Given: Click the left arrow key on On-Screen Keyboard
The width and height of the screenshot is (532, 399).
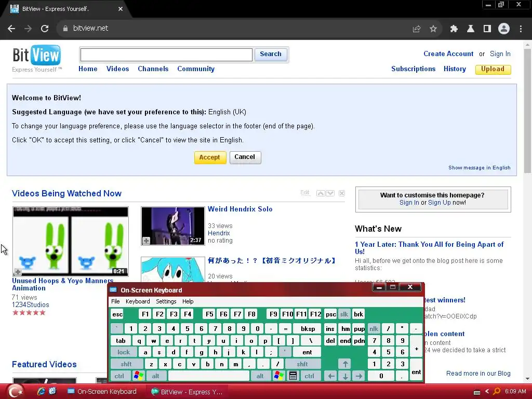Looking at the screenshot, I should click(x=331, y=376).
